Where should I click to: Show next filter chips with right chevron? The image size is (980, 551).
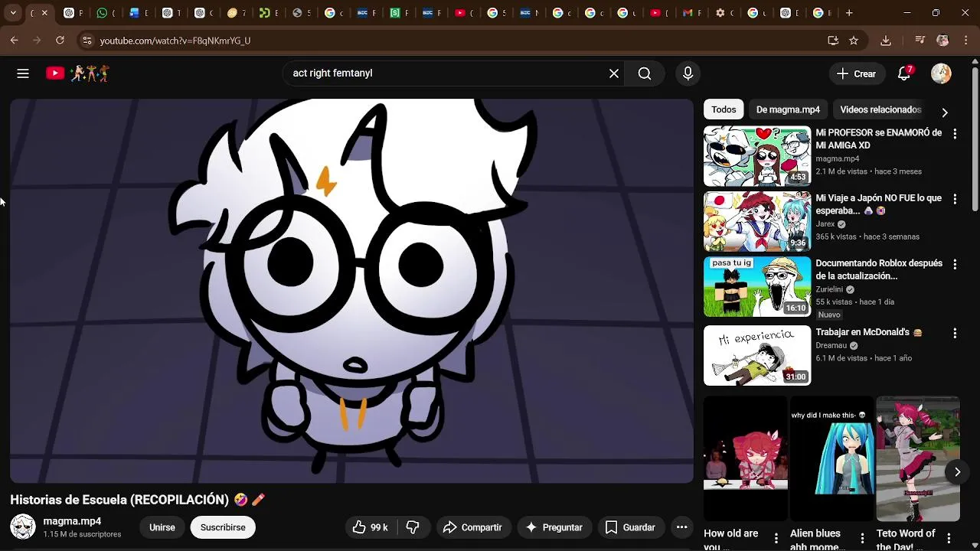(x=945, y=112)
